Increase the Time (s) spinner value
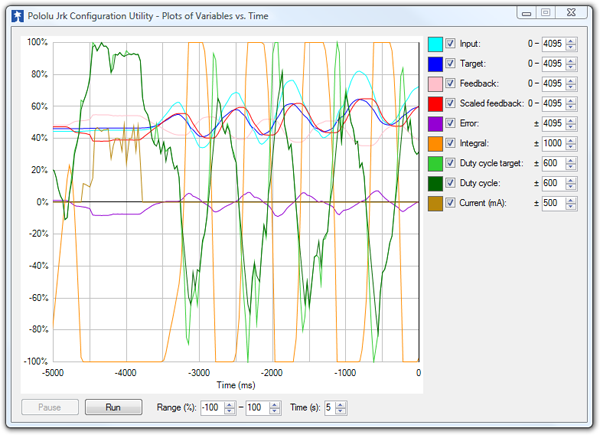600x435 pixels. click(341, 404)
